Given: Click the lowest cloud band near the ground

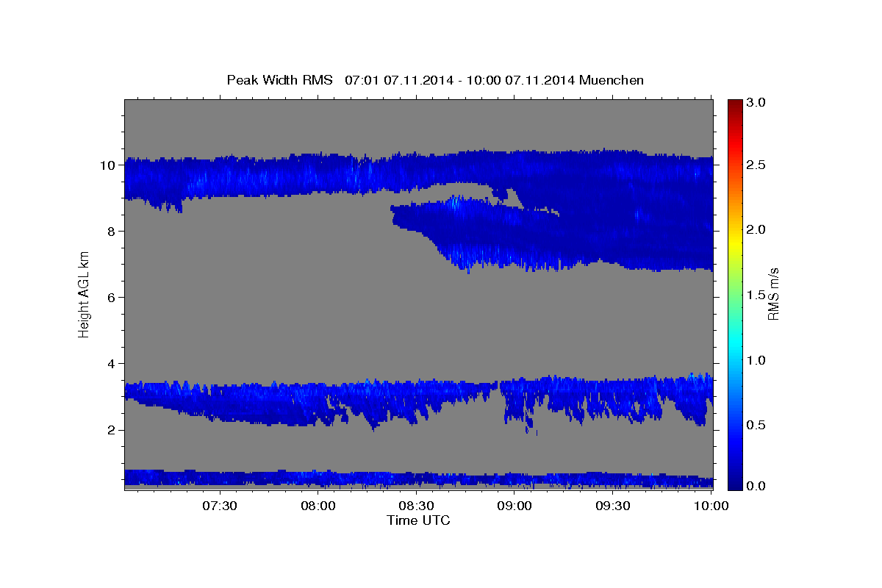Looking at the screenshot, I should tap(419, 479).
